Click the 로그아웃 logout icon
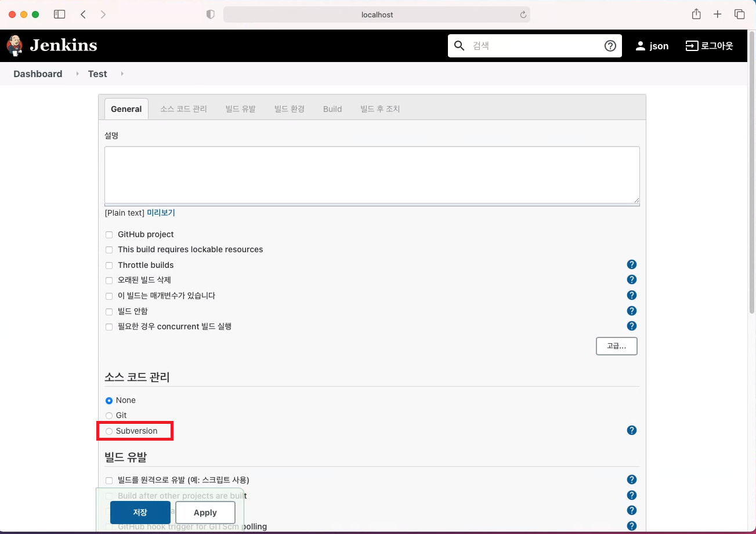 (692, 46)
